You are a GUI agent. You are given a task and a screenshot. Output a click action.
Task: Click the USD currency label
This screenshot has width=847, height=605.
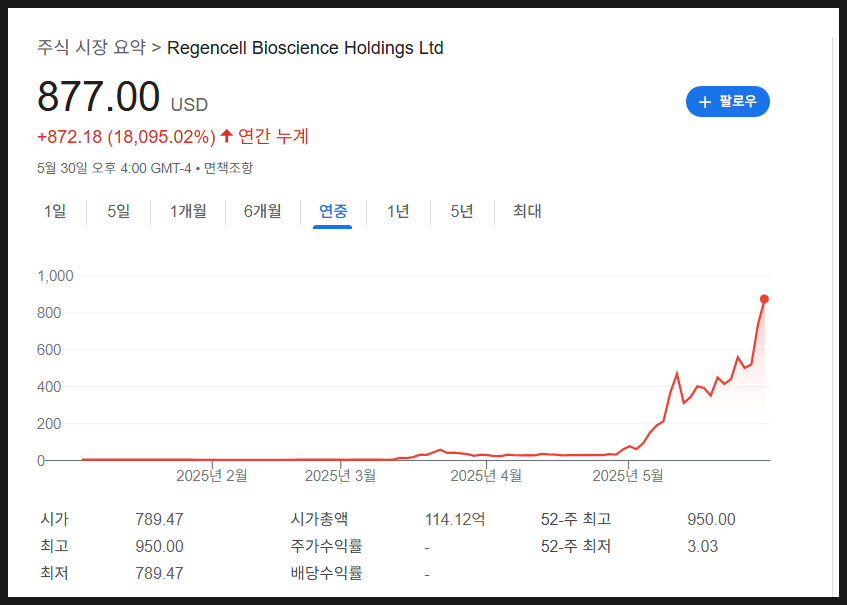[189, 105]
